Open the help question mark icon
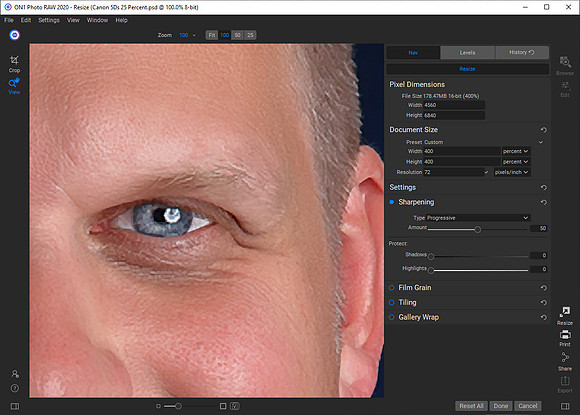 (x=15, y=388)
